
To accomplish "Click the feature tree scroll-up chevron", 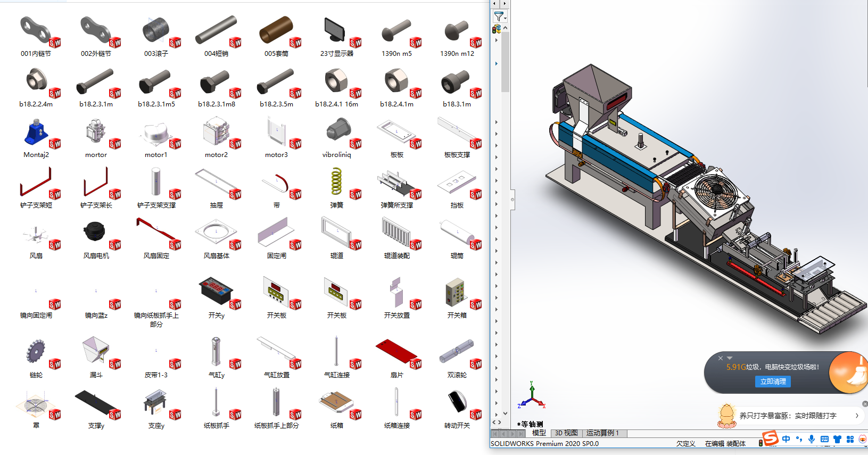I will pos(506,28).
